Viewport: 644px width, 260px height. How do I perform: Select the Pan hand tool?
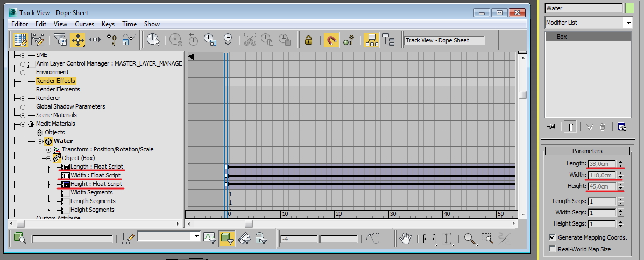405,239
